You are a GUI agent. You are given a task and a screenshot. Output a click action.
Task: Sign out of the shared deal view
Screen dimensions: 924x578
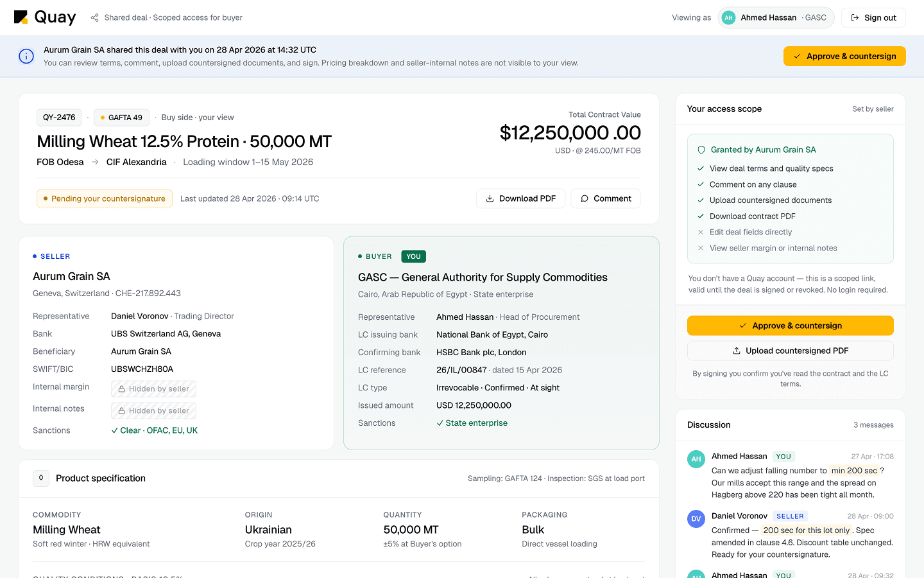pyautogui.click(x=873, y=18)
